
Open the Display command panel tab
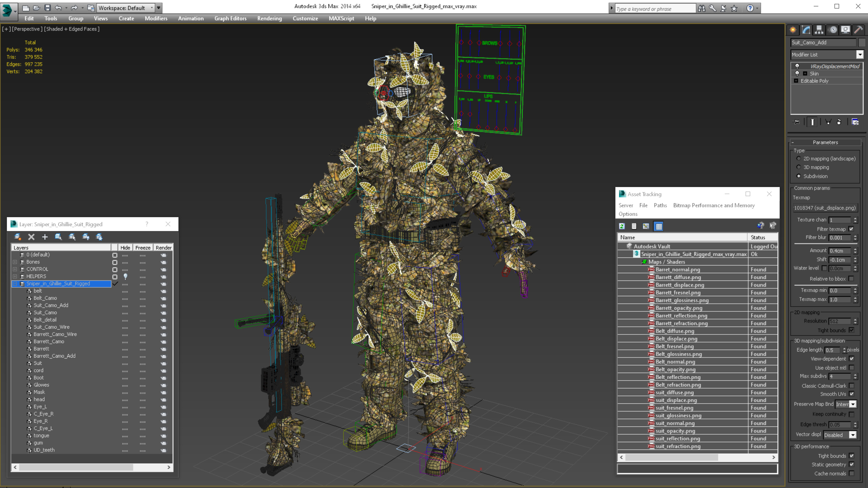(845, 30)
